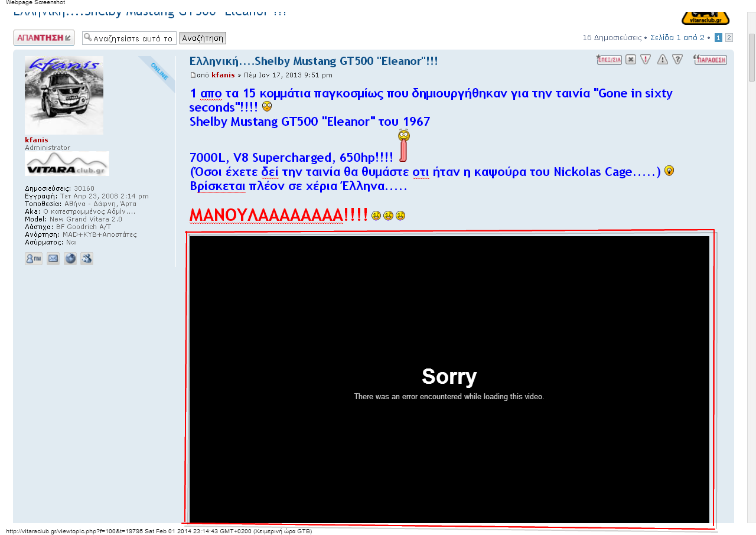Click the ΑΠΑΝΤΗΣΗ reply button
The width and height of the screenshot is (756, 535).
coord(44,38)
